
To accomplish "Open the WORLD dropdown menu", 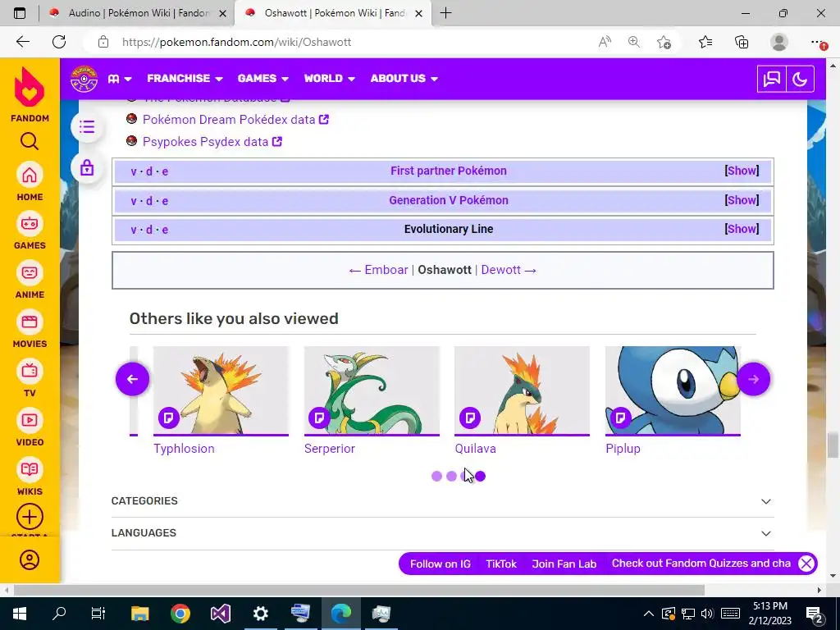I will 330,78.
